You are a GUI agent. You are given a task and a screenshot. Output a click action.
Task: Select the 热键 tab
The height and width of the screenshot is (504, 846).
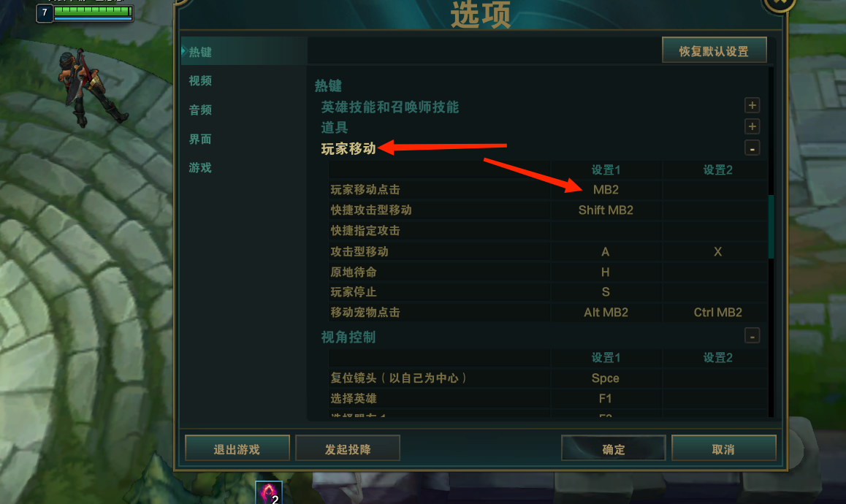[200, 53]
